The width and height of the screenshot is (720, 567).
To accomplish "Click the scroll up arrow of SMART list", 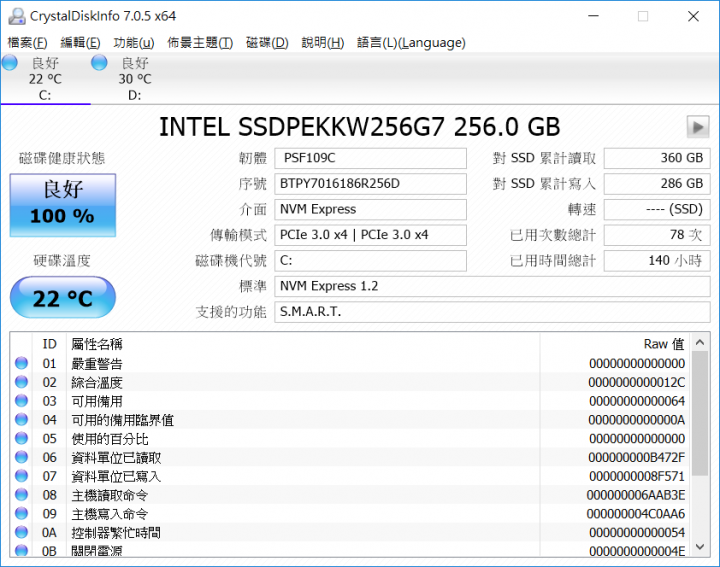I will 700,342.
